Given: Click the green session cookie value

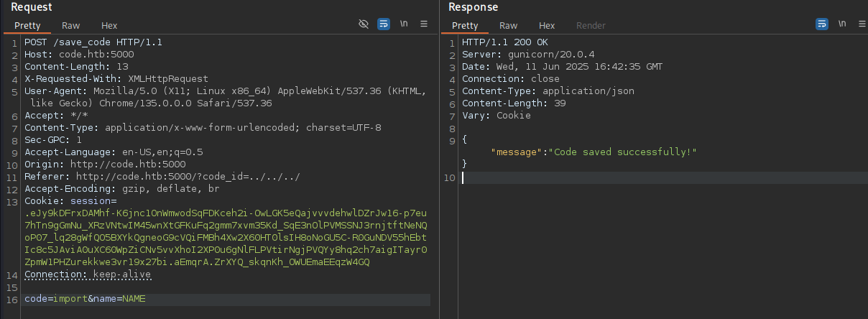Looking at the screenshot, I should point(226,238).
